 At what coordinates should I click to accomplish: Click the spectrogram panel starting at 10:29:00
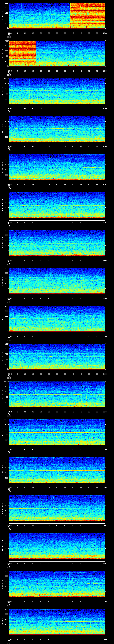click(57, 584)
